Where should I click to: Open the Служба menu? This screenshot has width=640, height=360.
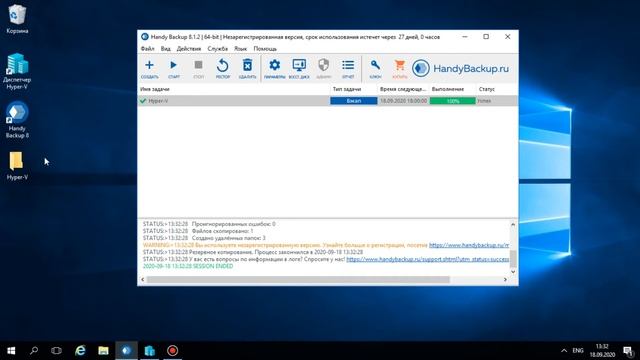[x=218, y=49]
